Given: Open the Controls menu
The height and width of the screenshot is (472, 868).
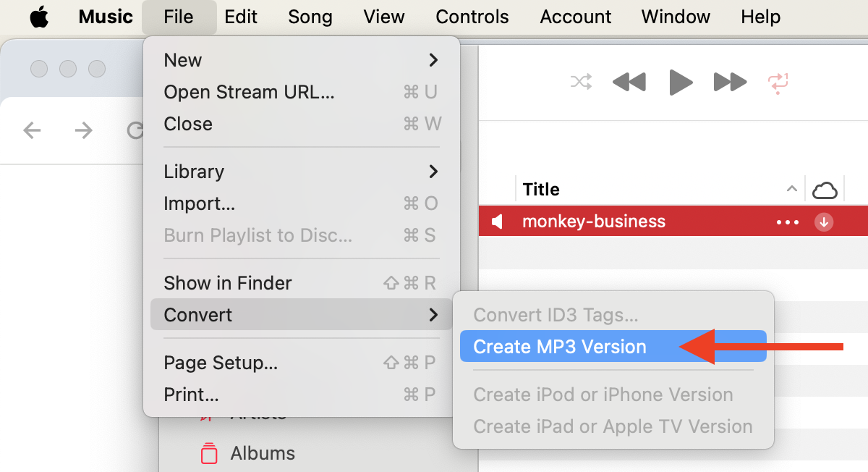Looking at the screenshot, I should pos(472,16).
